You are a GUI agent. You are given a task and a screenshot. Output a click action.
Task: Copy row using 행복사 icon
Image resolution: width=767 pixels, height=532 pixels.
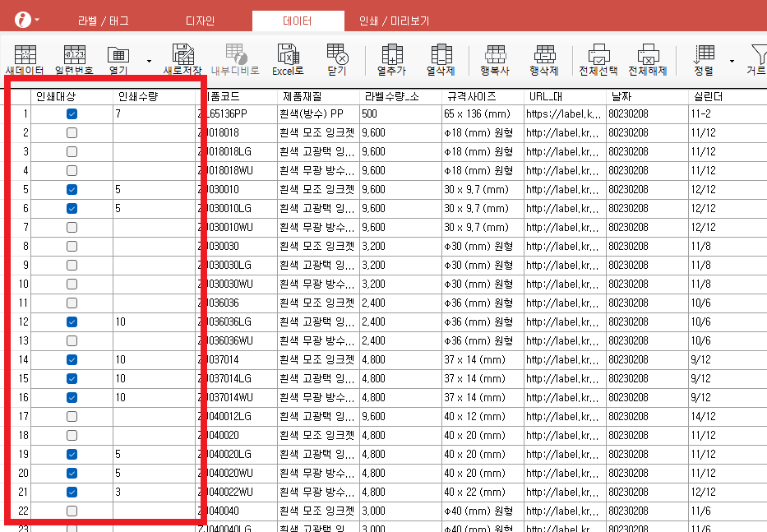[x=494, y=59]
